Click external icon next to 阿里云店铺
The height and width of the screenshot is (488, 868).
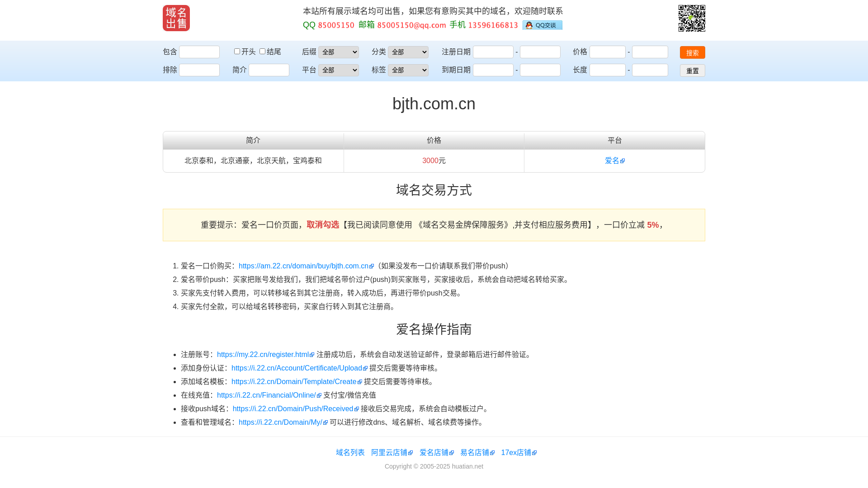(x=410, y=453)
